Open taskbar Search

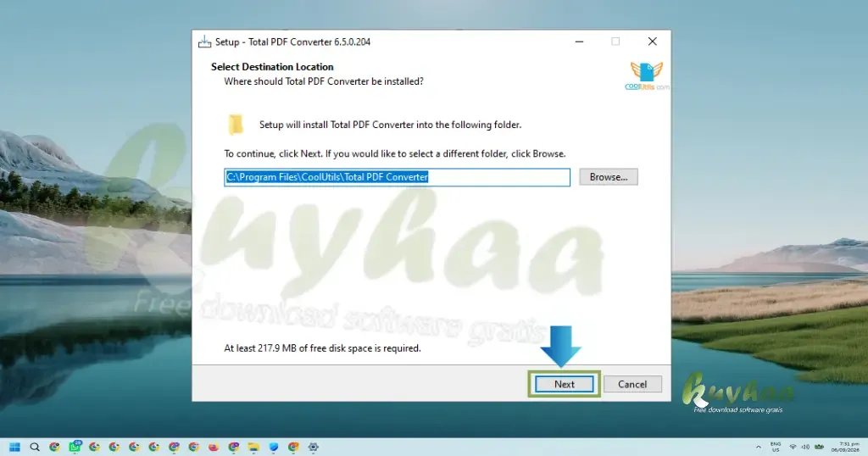(x=35, y=447)
